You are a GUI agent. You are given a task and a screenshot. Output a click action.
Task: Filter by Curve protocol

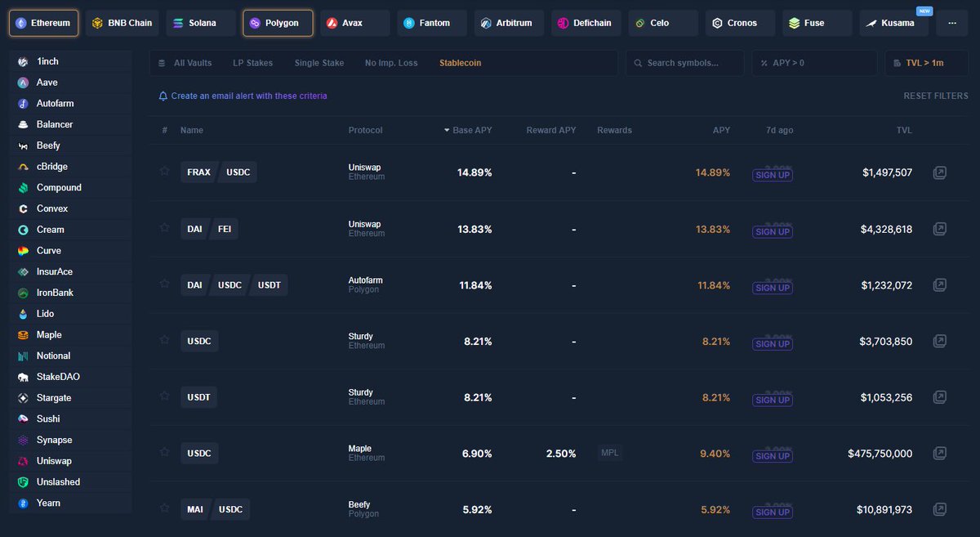(70, 251)
